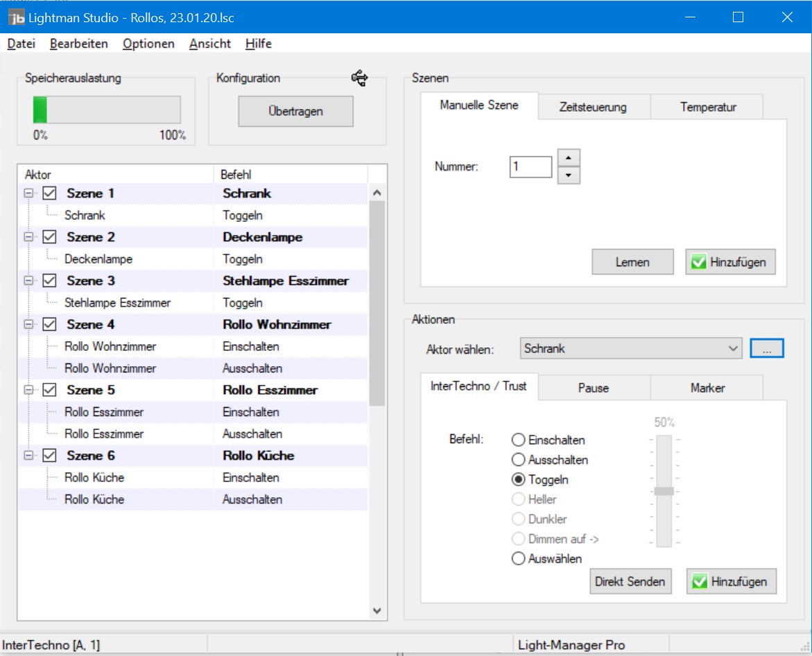Collapse the Szene 2 tree node

coord(28,237)
